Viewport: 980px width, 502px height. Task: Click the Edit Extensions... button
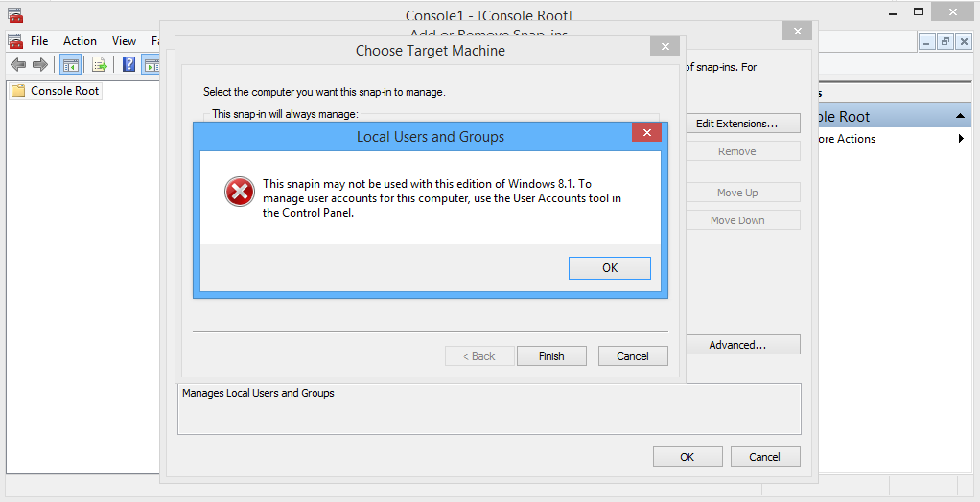[735, 124]
